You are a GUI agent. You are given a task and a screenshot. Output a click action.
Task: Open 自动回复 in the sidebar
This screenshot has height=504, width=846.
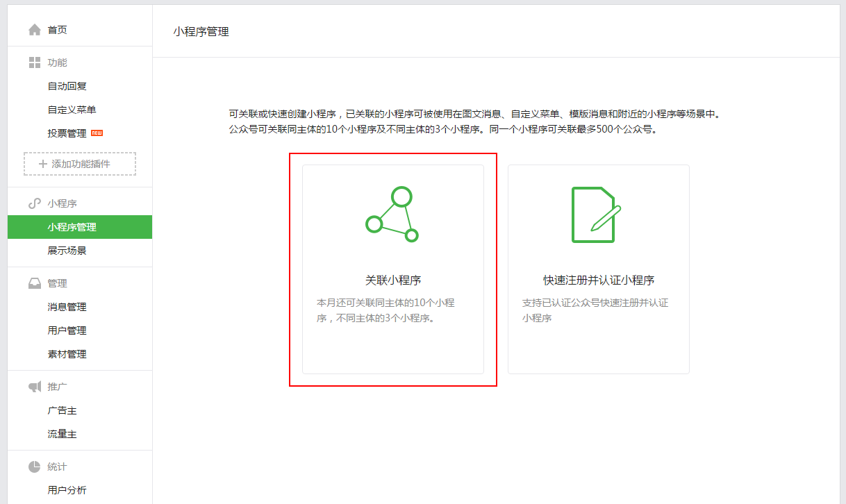tap(67, 86)
